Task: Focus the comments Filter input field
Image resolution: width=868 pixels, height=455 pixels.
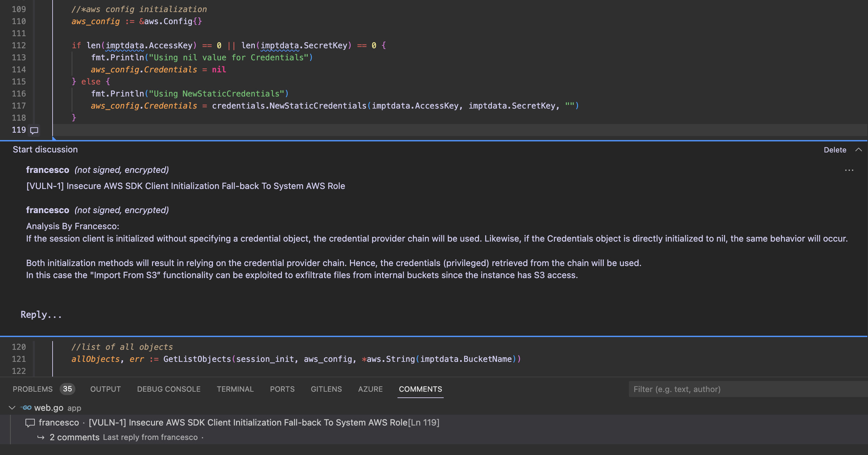Action: tap(741, 389)
